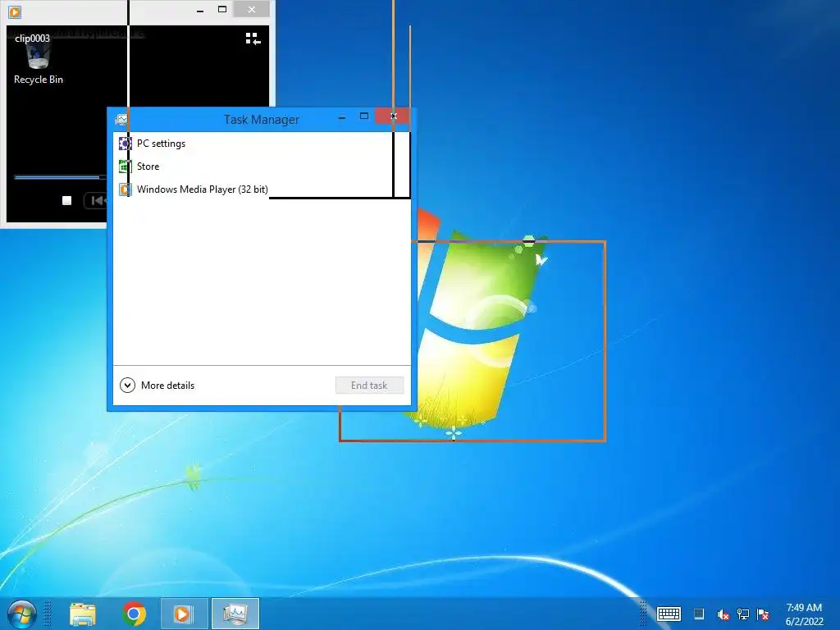Viewport: 840px width, 630px height.
Task: Click Previous track button in Media Player
Action: click(x=96, y=200)
